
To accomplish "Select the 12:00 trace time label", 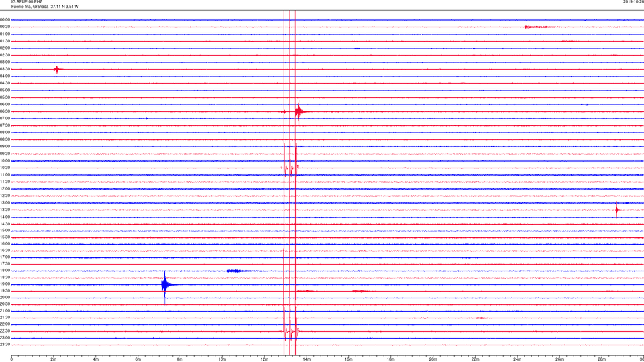I will pos(5,189).
